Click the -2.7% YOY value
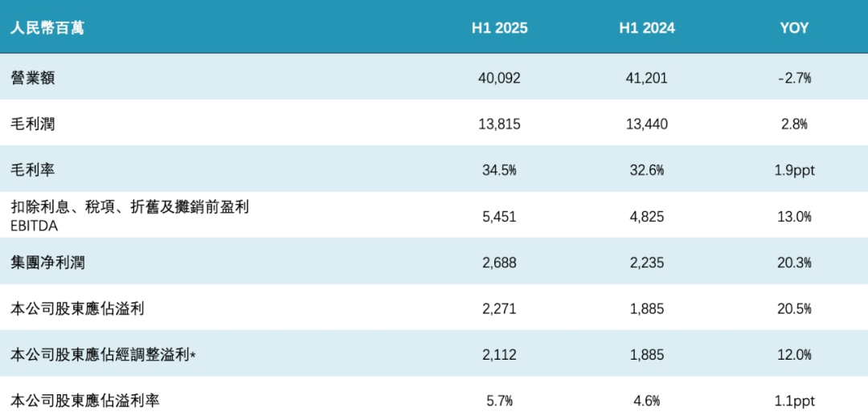868x420 pixels. click(793, 78)
